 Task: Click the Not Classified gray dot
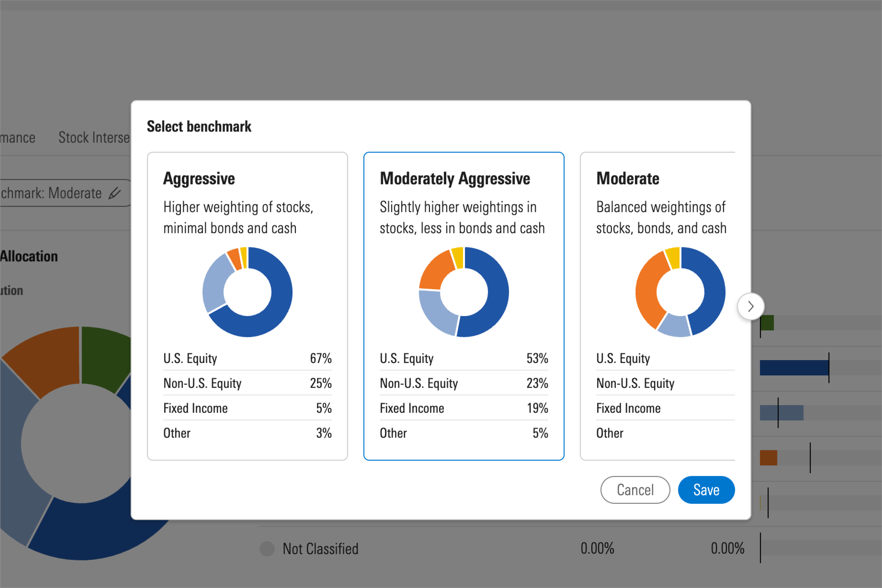(x=267, y=548)
